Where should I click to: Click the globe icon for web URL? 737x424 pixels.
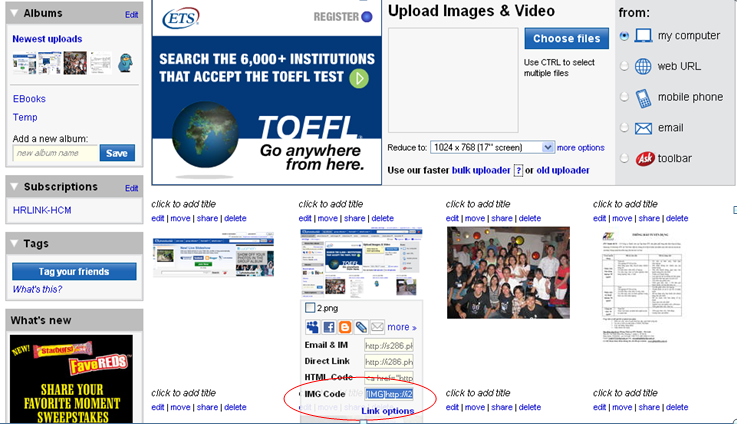(x=643, y=66)
